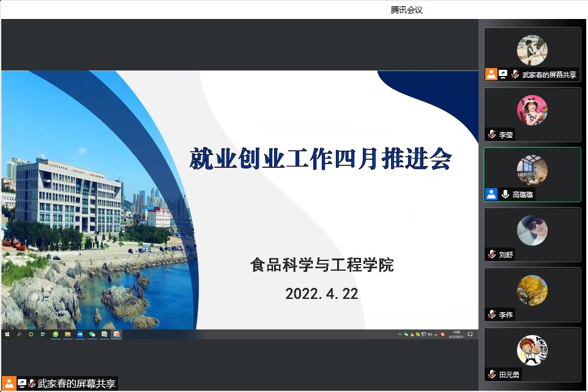Click 田元勇's cartoon avatar
The image size is (588, 392).
(x=532, y=350)
